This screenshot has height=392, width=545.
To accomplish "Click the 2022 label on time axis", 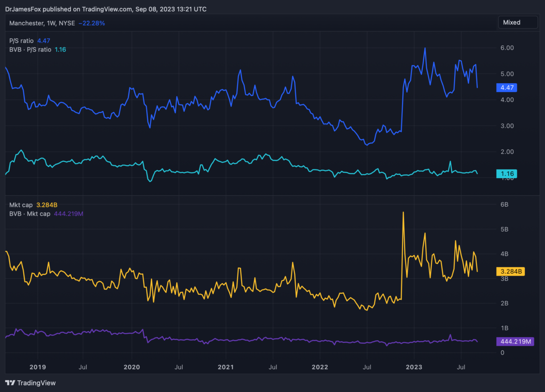I will click(319, 366).
